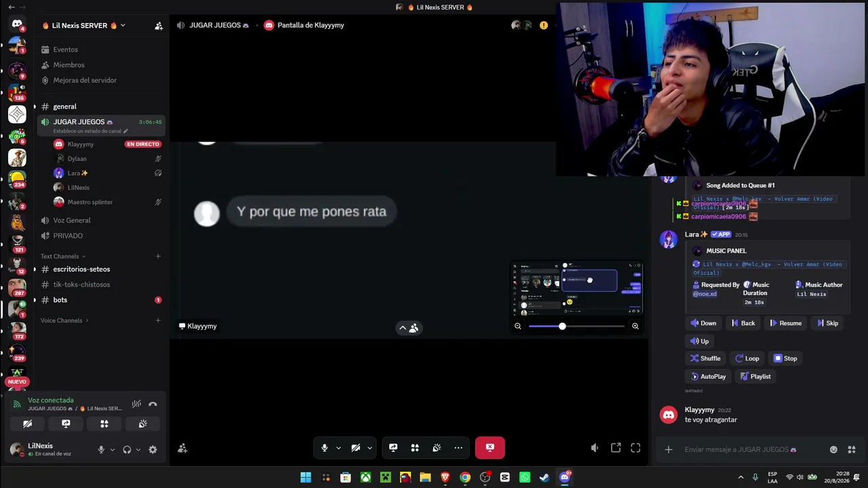The height and width of the screenshot is (488, 868).
Task: Click the stream zoom slider handle
Action: coord(562,327)
